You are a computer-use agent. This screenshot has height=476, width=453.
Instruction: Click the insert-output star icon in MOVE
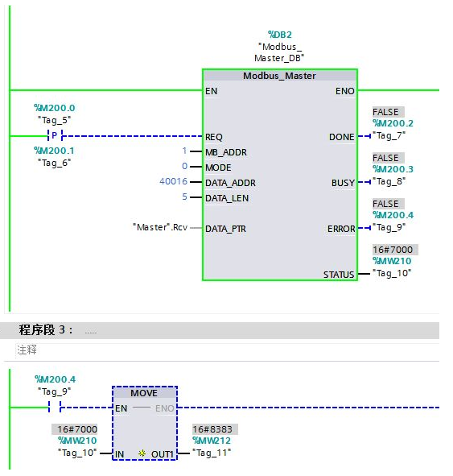tap(142, 453)
